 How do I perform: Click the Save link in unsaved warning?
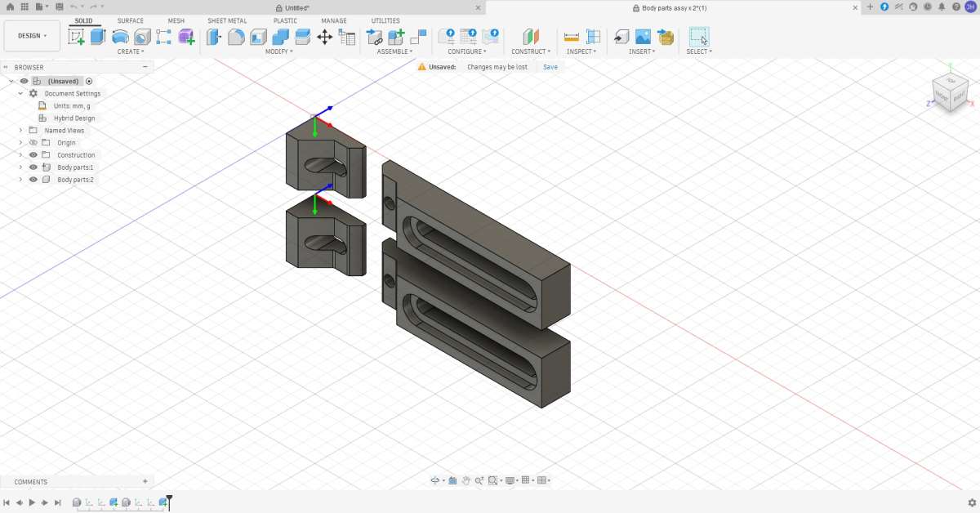point(550,67)
